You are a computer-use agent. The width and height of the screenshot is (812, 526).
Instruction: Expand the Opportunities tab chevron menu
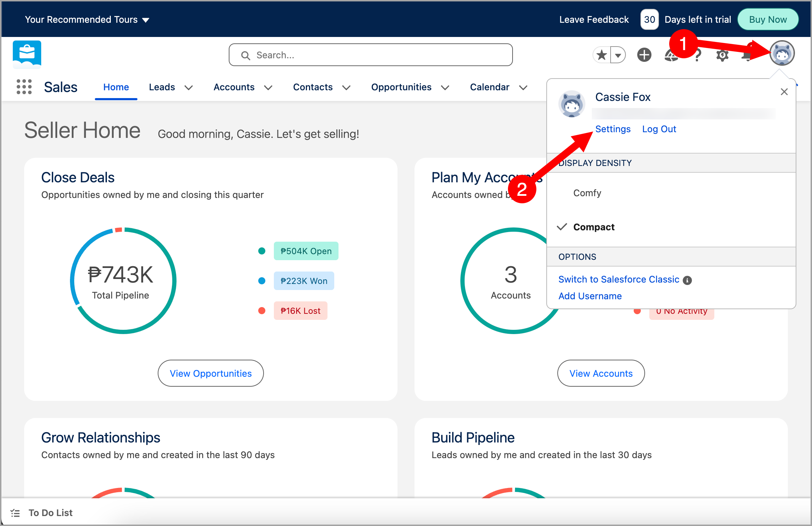[445, 87]
